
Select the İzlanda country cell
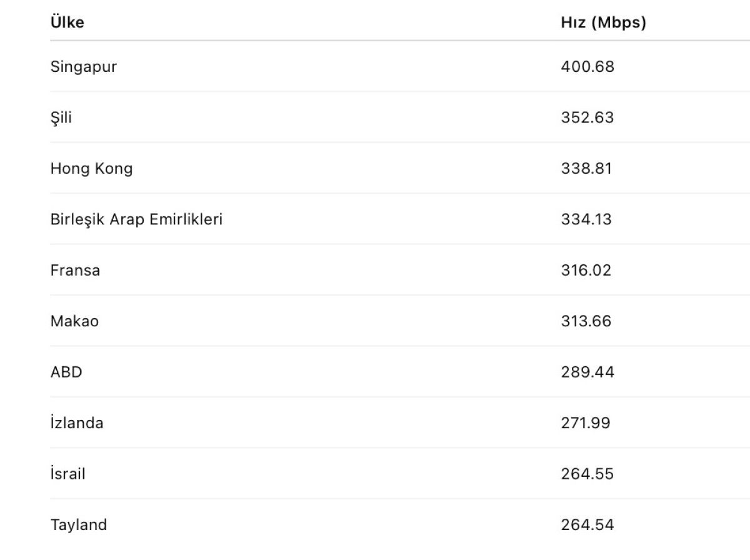click(x=77, y=423)
